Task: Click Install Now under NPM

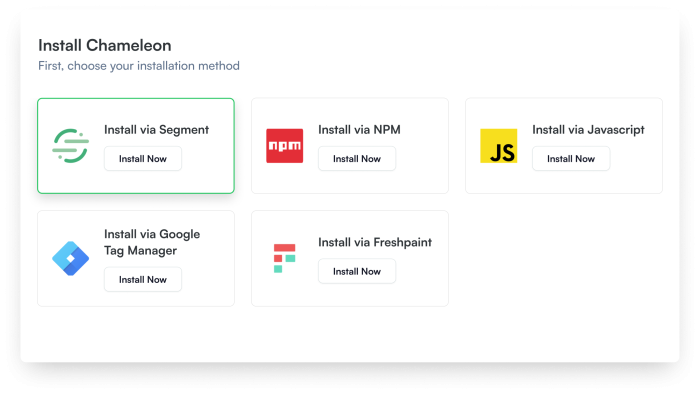Action: coord(357,158)
